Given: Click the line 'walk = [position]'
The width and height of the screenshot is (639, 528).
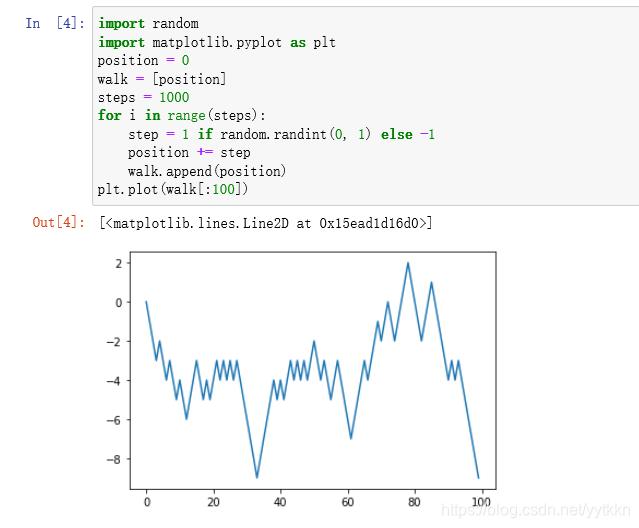Looking at the screenshot, I should pos(162,79).
